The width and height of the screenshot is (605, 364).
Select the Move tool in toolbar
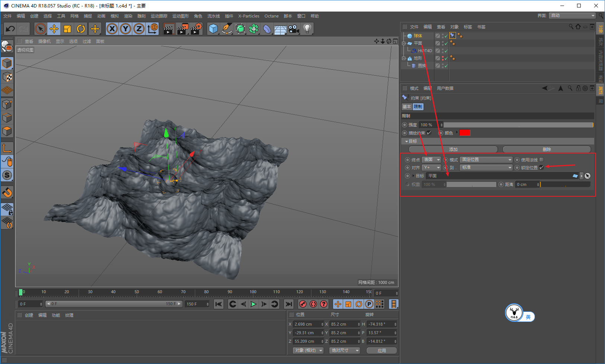54,29
